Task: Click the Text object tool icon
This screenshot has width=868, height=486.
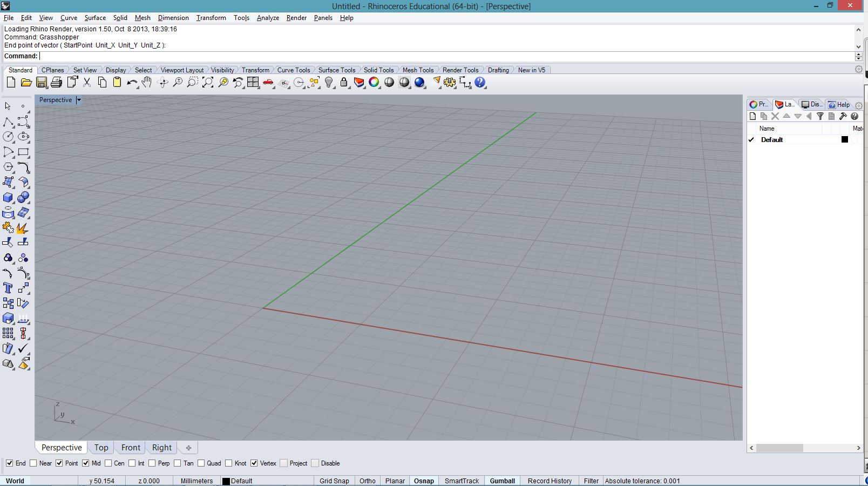Action: [8, 288]
